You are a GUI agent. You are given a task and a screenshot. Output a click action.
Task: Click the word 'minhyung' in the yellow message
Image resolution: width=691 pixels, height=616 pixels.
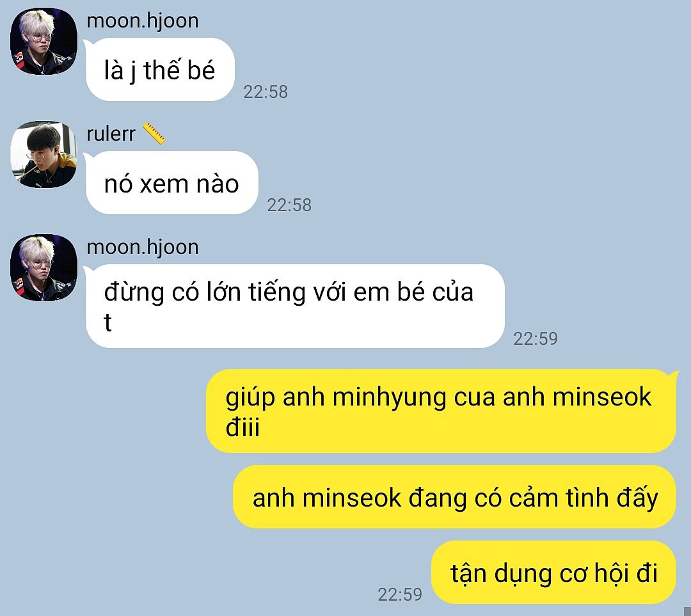point(390,398)
